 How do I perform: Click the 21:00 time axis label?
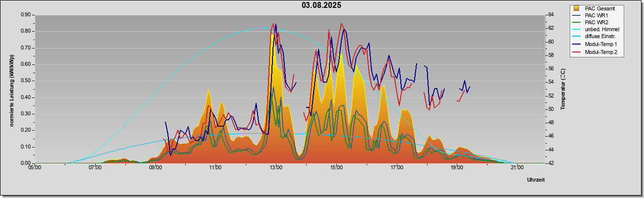coord(517,167)
